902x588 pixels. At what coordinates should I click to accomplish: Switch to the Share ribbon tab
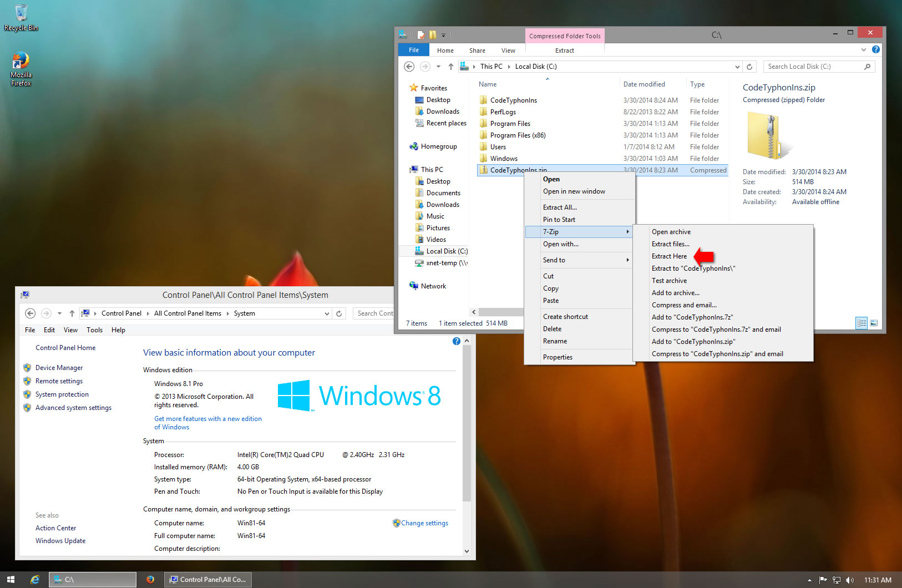tap(477, 50)
